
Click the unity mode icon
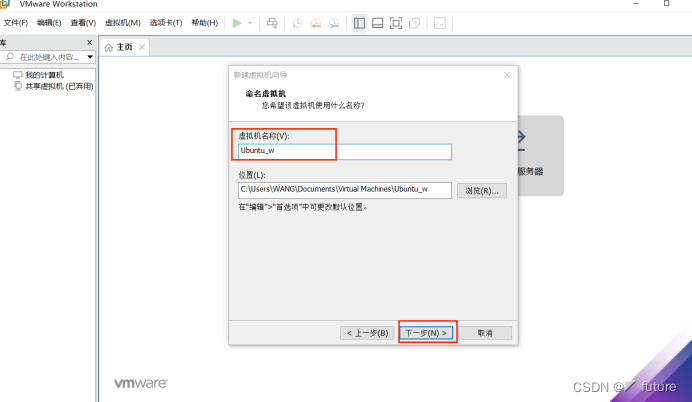pyautogui.click(x=414, y=23)
